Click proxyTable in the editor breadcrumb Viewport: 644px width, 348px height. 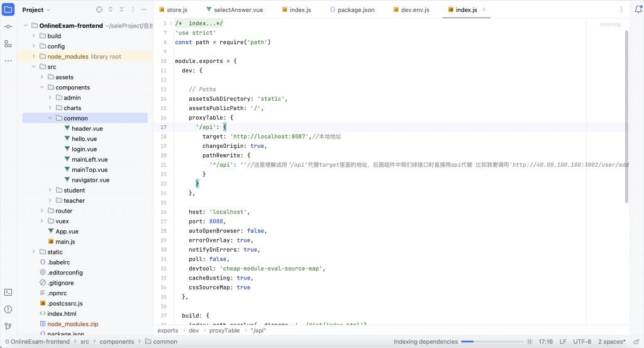click(x=224, y=330)
